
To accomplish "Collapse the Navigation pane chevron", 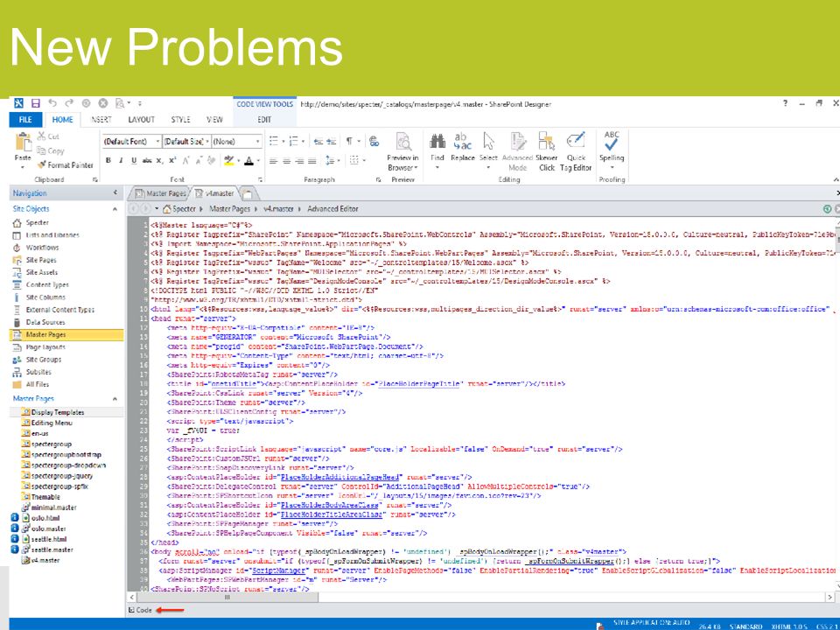I will pos(115,192).
